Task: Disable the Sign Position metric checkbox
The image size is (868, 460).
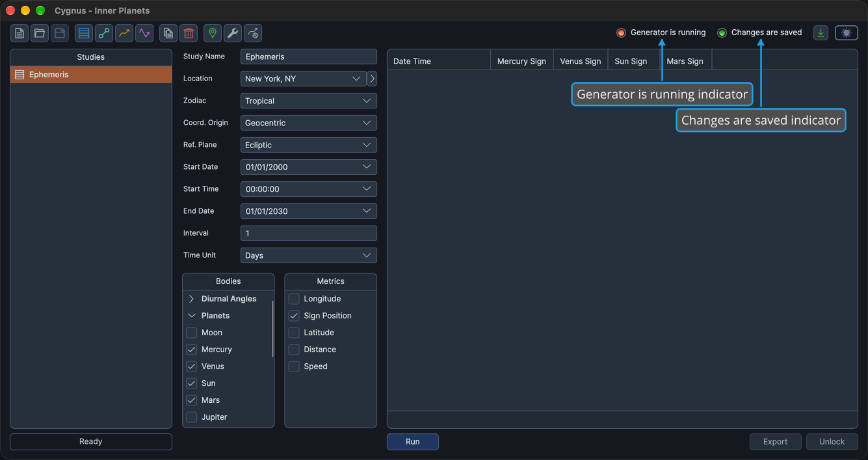Action: tap(294, 316)
